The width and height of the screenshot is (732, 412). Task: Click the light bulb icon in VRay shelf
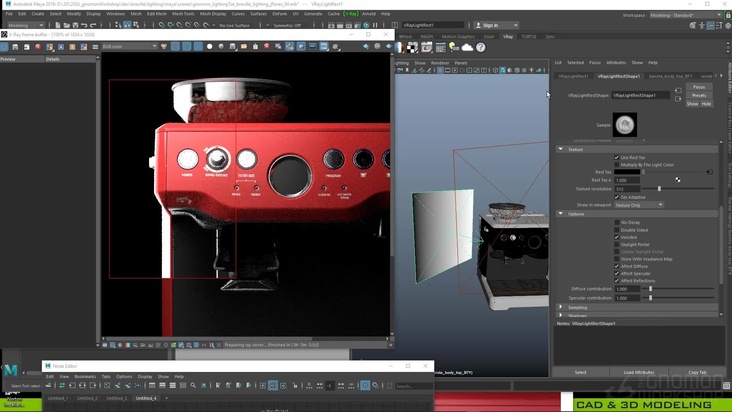point(453,47)
